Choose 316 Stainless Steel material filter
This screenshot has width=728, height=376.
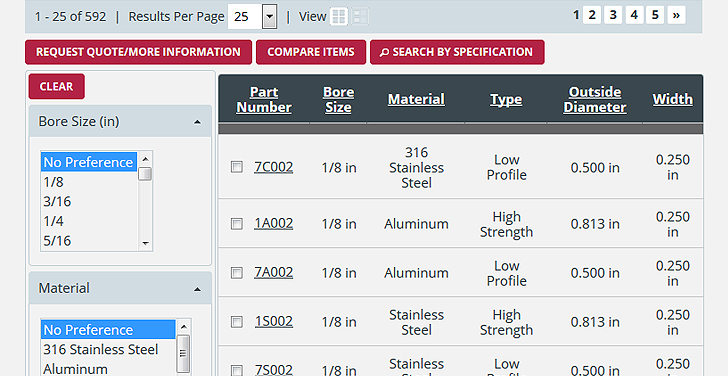pyautogui.click(x=109, y=349)
